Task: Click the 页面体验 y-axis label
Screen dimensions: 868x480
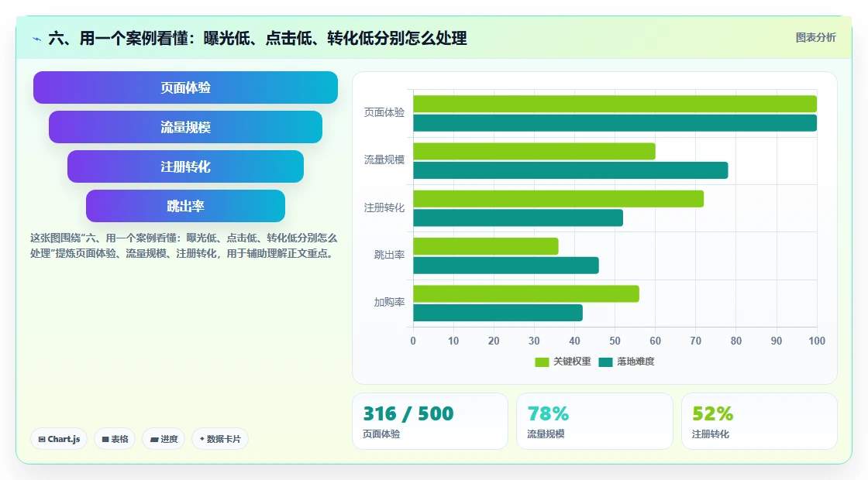Action: pyautogui.click(x=384, y=112)
